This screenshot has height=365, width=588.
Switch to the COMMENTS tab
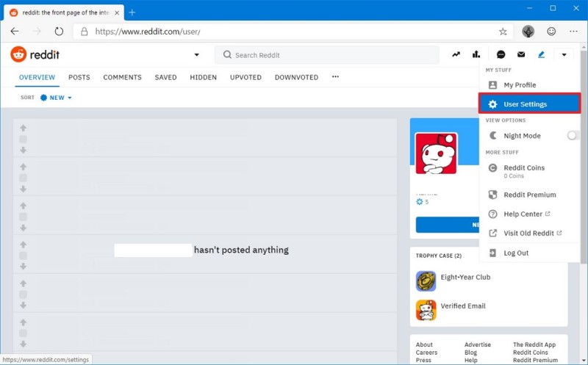tap(122, 77)
